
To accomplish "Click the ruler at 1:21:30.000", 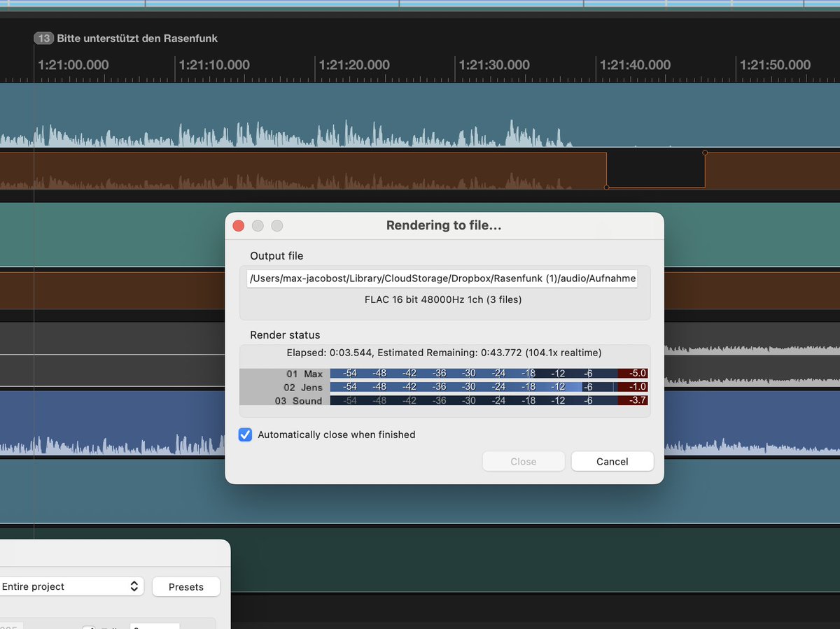I will tap(494, 65).
